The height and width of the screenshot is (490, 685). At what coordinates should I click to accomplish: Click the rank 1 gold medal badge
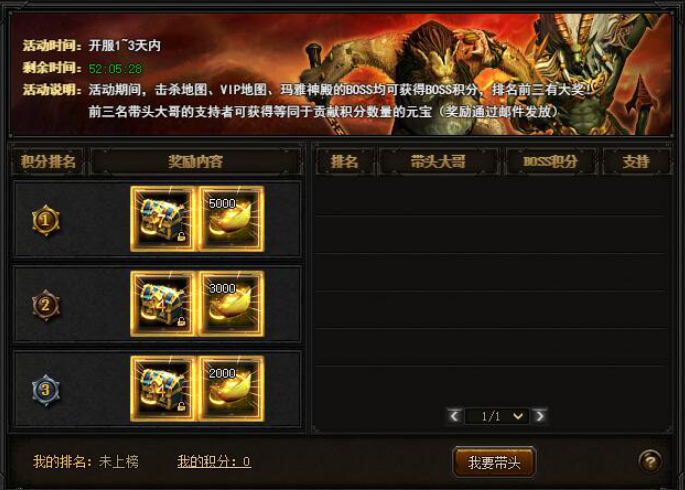(x=46, y=221)
